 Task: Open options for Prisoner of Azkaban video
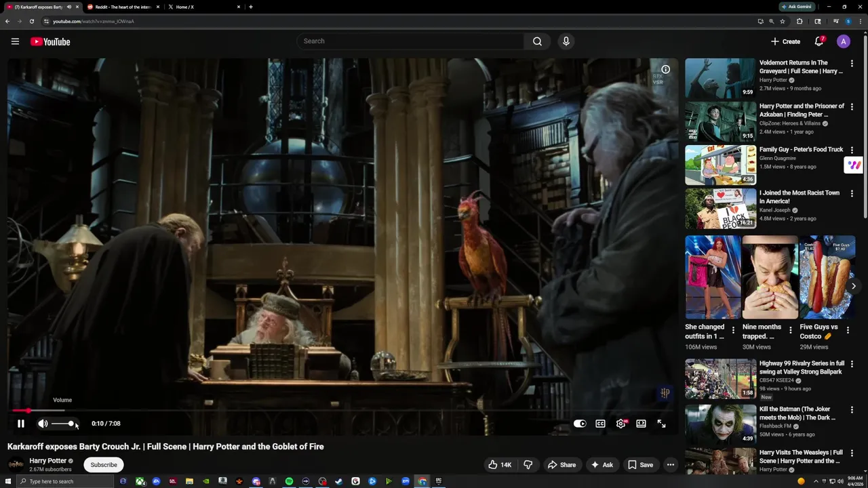click(x=852, y=107)
